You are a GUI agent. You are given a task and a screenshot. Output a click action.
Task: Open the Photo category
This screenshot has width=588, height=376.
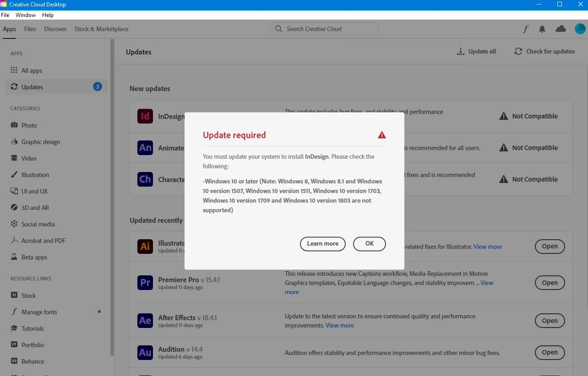[56, 125]
